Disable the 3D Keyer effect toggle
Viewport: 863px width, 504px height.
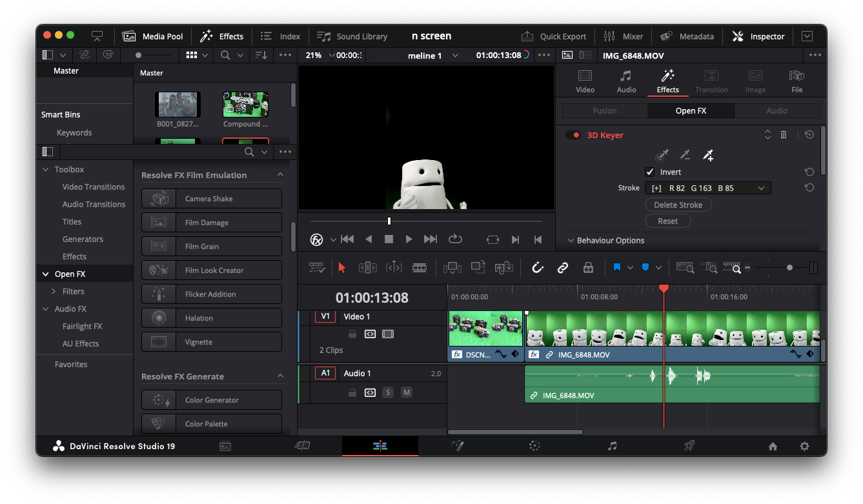(x=573, y=136)
